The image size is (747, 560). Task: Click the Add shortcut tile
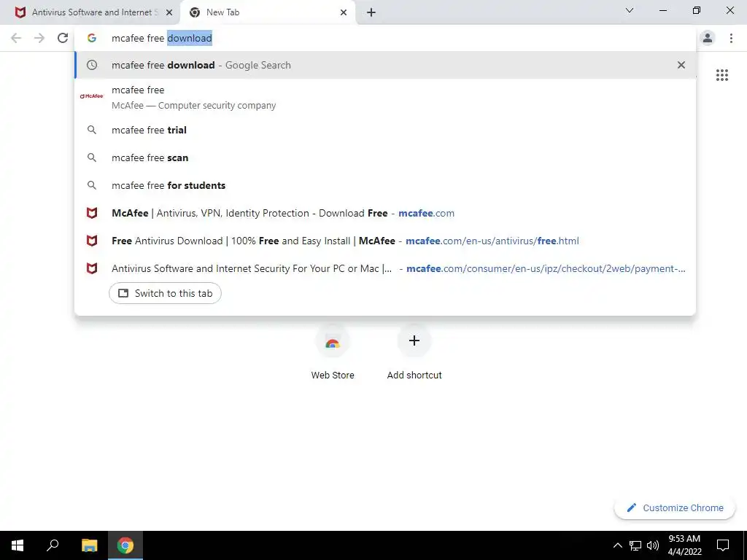414,352
